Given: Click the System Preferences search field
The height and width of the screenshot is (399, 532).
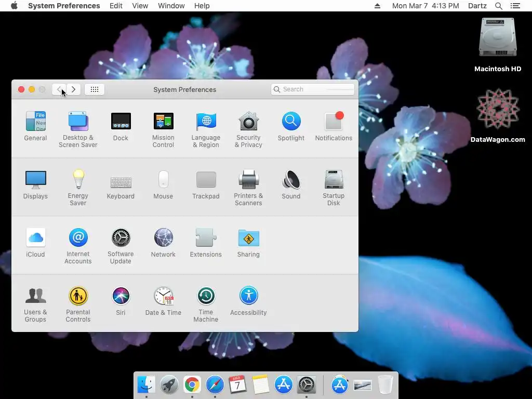Looking at the screenshot, I should click(x=312, y=89).
